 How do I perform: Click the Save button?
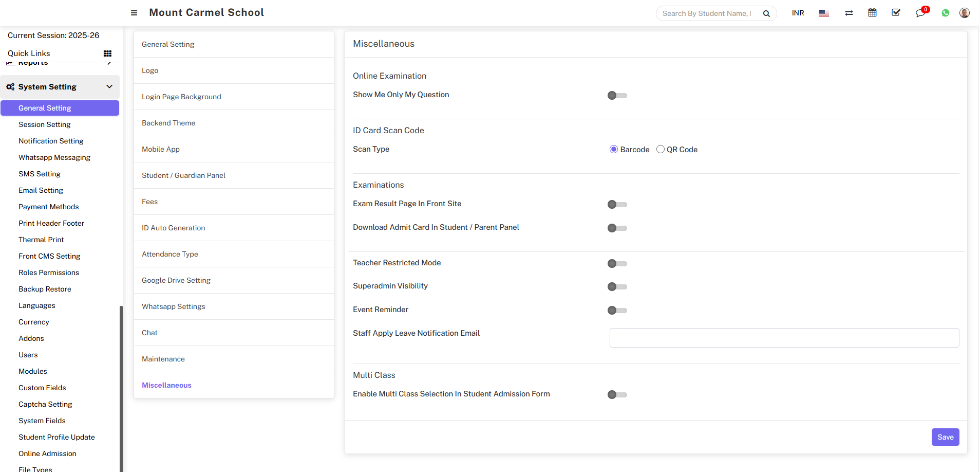pos(945,437)
